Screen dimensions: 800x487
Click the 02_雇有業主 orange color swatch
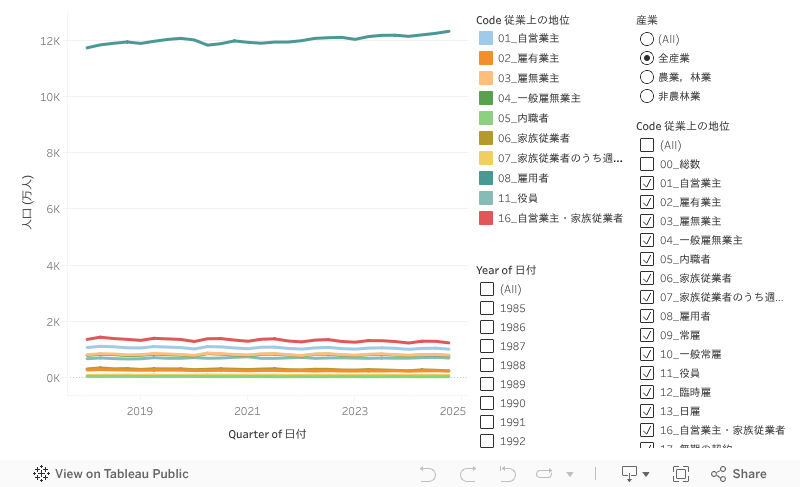click(x=486, y=58)
